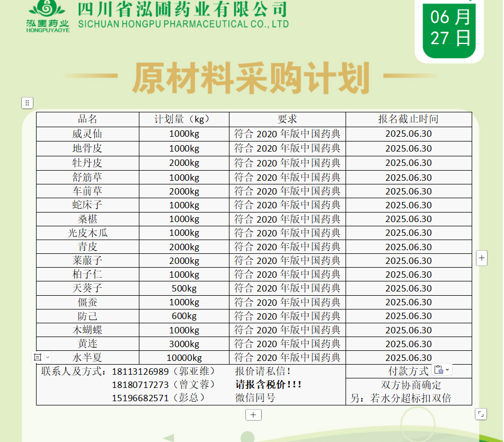Click the 2025.06.30 deadline for 水半夏

(x=409, y=357)
